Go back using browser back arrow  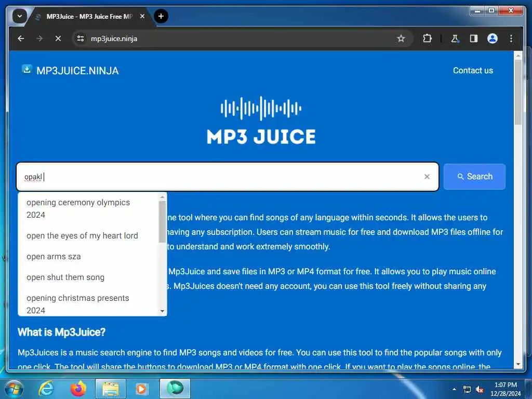(21, 38)
